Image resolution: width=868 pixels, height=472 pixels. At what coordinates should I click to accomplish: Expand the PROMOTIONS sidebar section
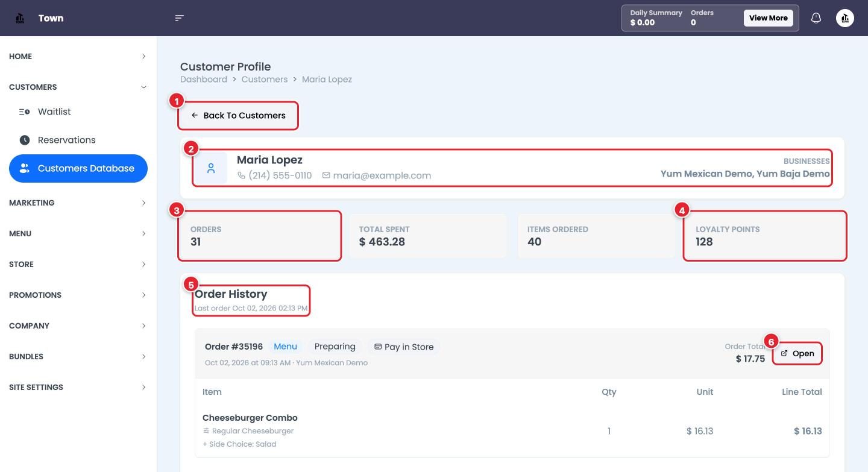(x=78, y=295)
